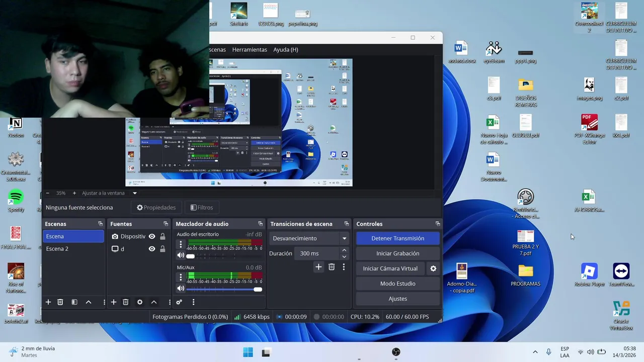Remove the scene transition with the trash icon
The image size is (644, 362).
click(332, 267)
